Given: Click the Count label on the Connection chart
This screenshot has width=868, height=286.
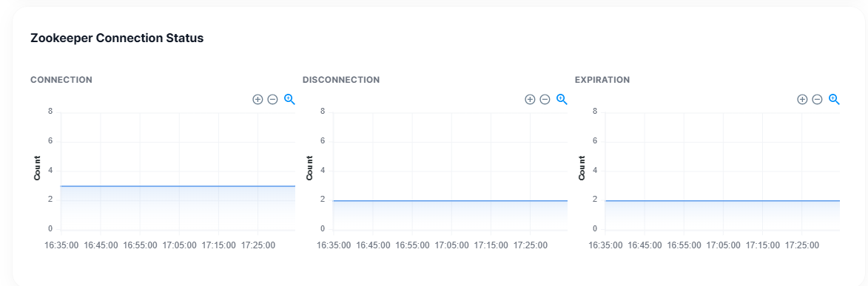Looking at the screenshot, I should coord(37,168).
